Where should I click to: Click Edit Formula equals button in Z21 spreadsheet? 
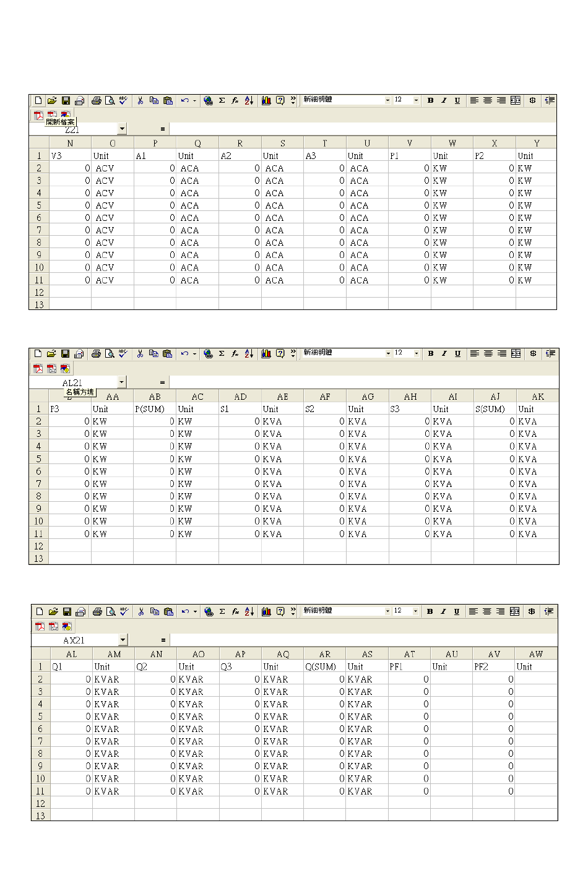(162, 129)
